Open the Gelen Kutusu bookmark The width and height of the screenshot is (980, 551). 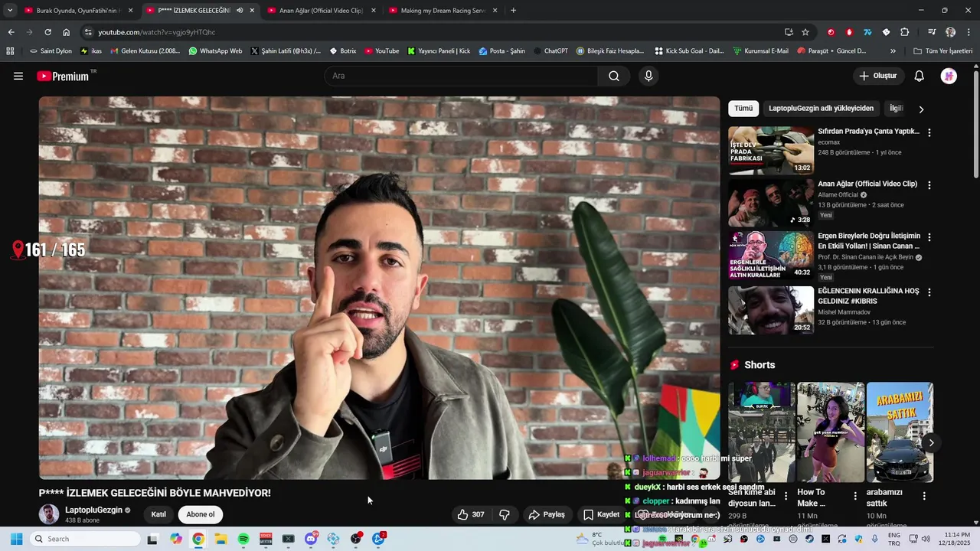(145, 51)
